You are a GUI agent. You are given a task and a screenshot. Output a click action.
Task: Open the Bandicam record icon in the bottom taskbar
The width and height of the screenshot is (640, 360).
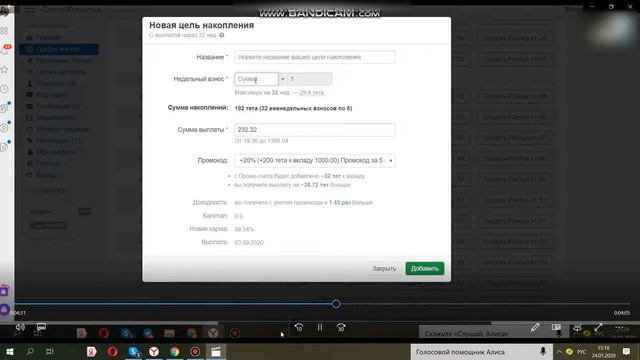(x=195, y=351)
